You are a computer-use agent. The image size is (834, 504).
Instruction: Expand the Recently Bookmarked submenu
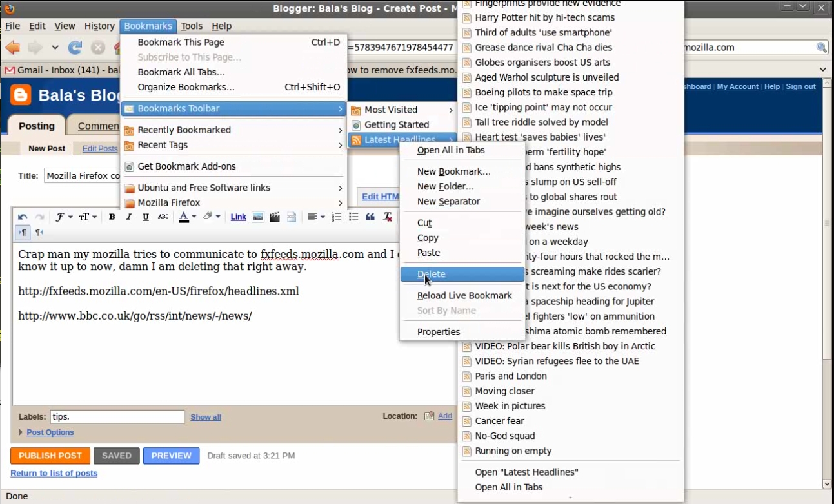(234, 130)
